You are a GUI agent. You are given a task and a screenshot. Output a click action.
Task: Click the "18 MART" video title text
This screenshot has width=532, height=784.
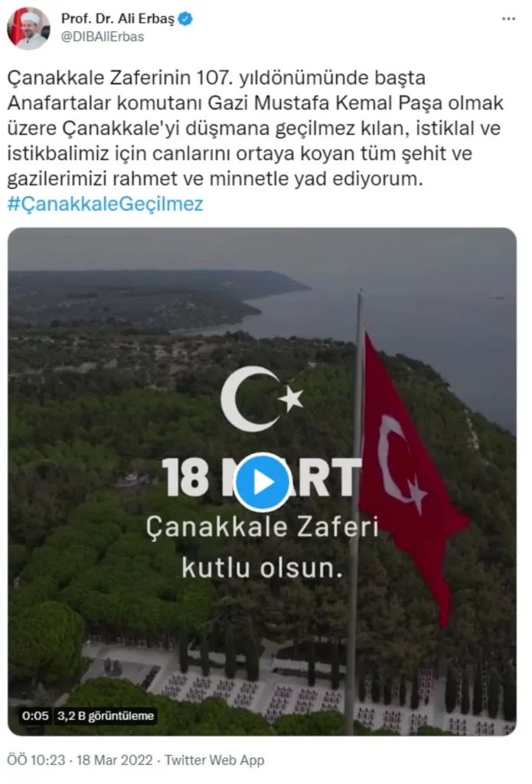pos(262,479)
